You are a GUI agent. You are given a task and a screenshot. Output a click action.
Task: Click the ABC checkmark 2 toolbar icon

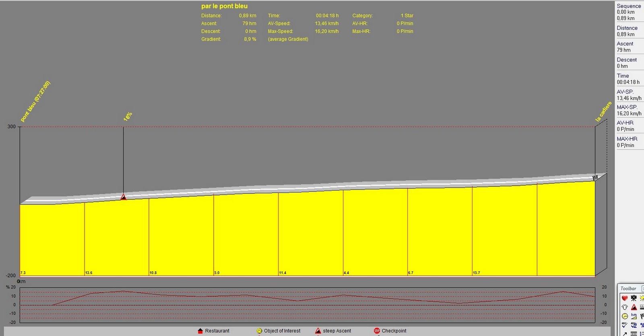[634, 325]
